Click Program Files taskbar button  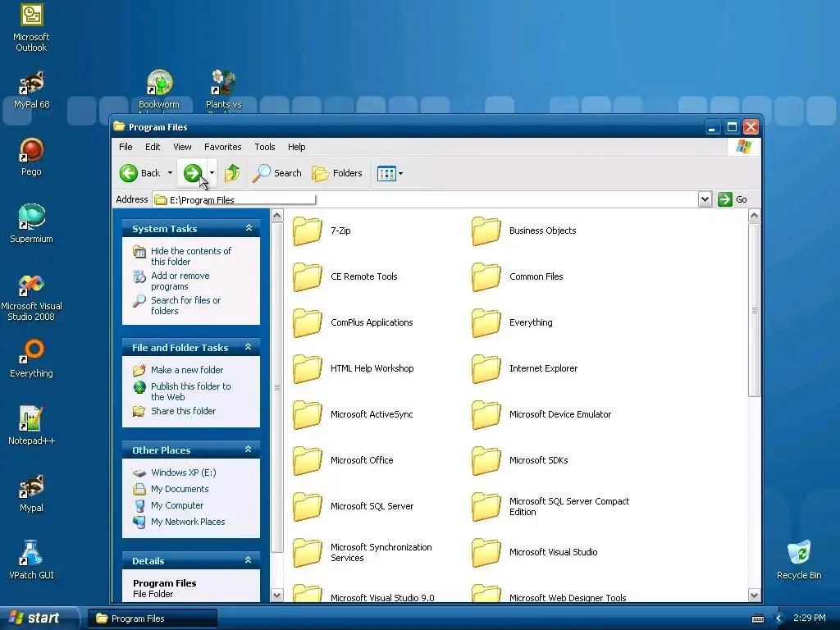pos(152,619)
